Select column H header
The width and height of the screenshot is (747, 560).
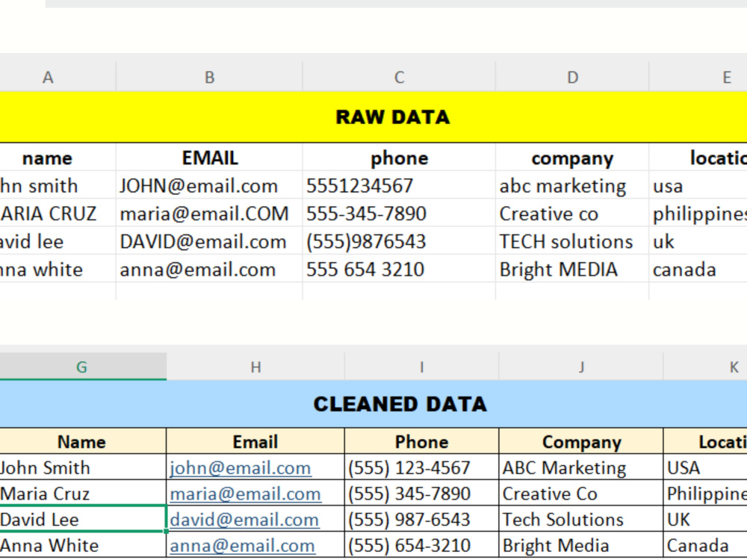tap(255, 367)
